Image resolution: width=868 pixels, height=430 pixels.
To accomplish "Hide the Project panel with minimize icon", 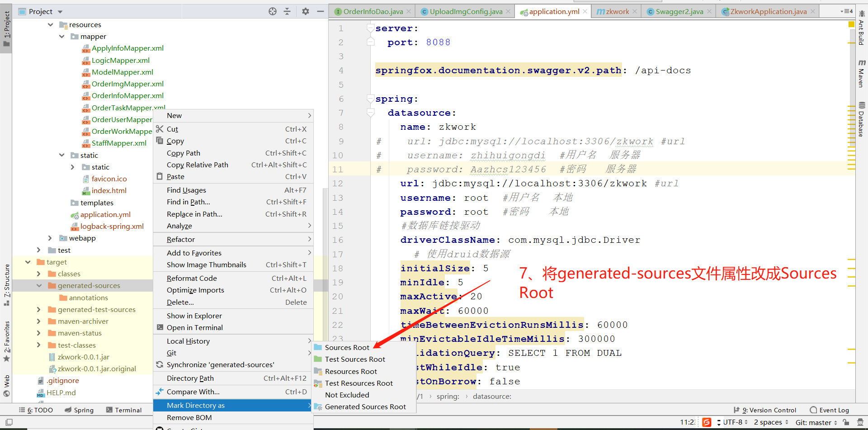I will pyautogui.click(x=321, y=11).
